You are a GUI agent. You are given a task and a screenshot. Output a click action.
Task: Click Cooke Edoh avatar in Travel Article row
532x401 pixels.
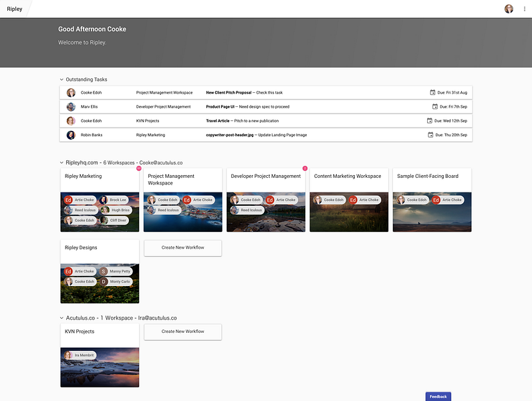[71, 121]
